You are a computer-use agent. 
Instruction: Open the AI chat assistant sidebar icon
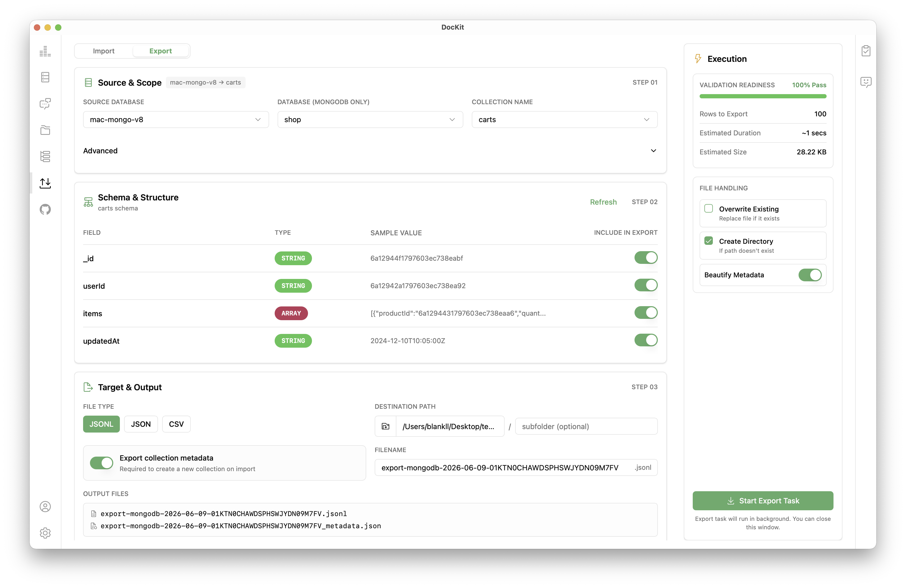[45, 103]
